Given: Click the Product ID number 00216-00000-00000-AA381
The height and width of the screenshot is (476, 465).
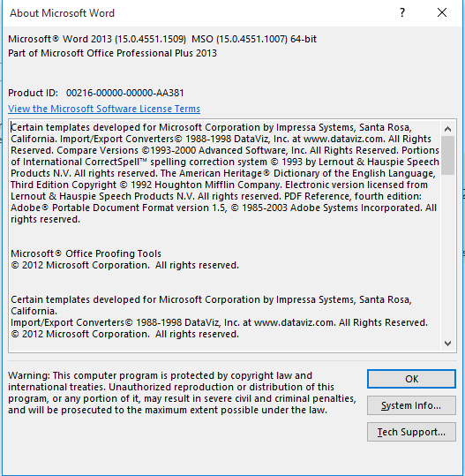Looking at the screenshot, I should [x=125, y=93].
